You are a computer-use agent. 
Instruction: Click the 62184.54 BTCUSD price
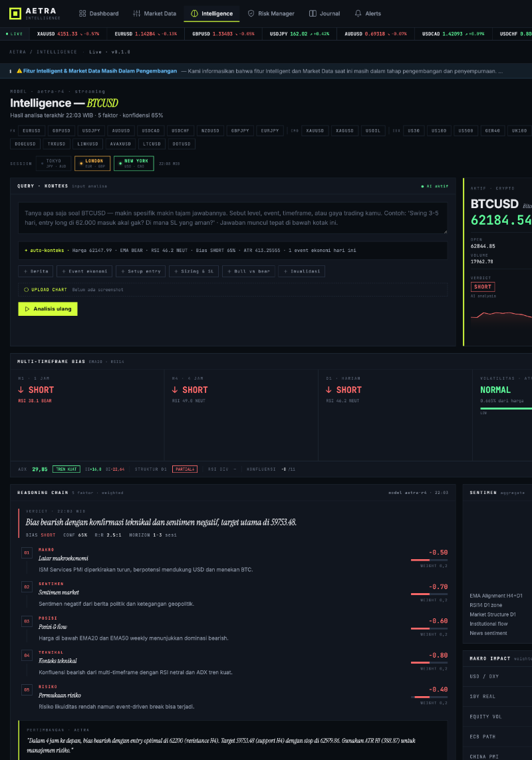tap(501, 220)
